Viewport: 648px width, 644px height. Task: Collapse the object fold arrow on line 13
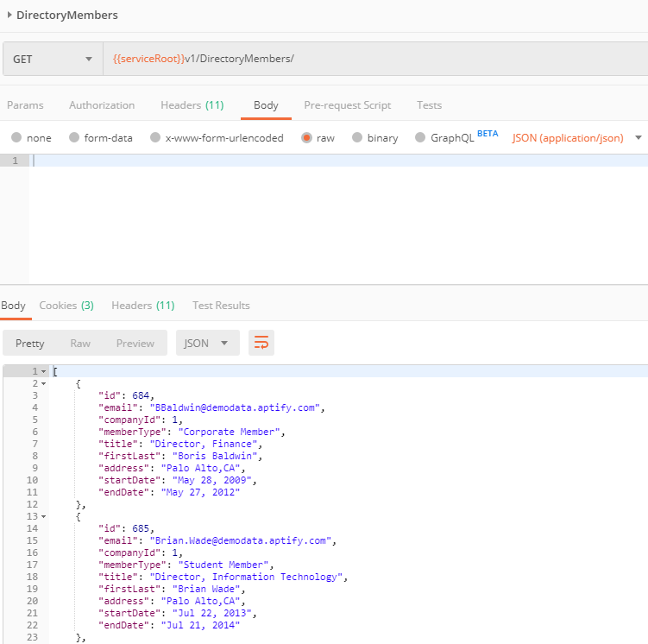tap(43, 517)
